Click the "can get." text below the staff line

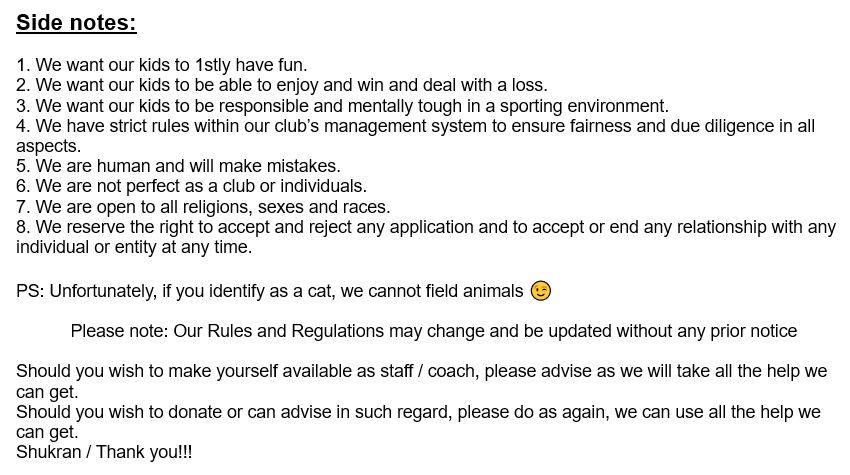[x=47, y=391]
